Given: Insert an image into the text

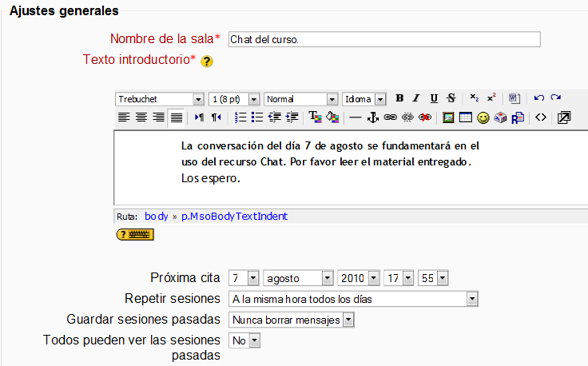Looking at the screenshot, I should point(448,117).
